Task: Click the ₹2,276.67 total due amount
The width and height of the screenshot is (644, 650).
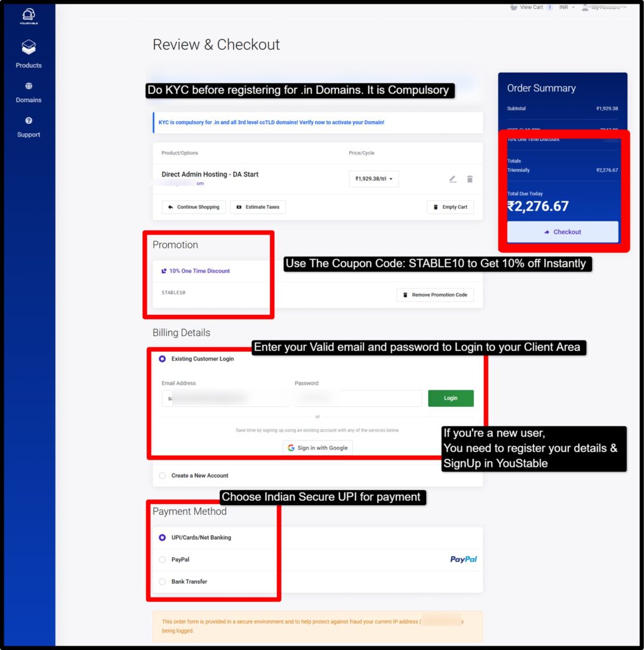Action: [x=538, y=206]
